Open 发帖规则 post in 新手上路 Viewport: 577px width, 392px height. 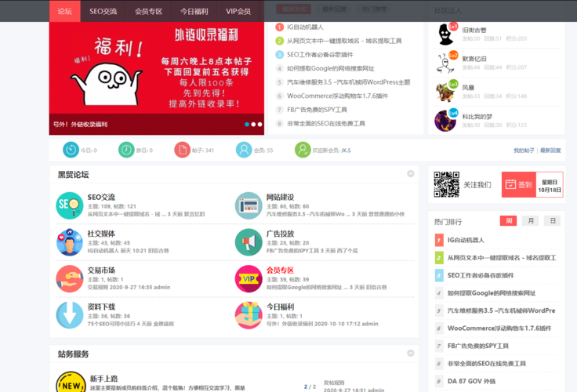pos(334,383)
